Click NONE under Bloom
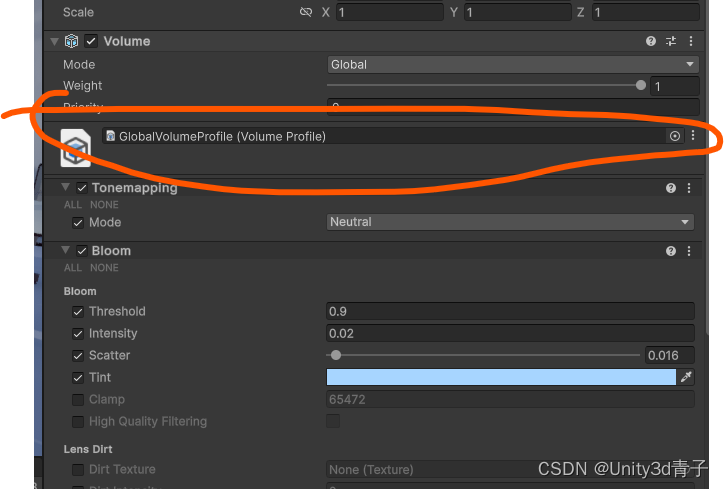 104,268
